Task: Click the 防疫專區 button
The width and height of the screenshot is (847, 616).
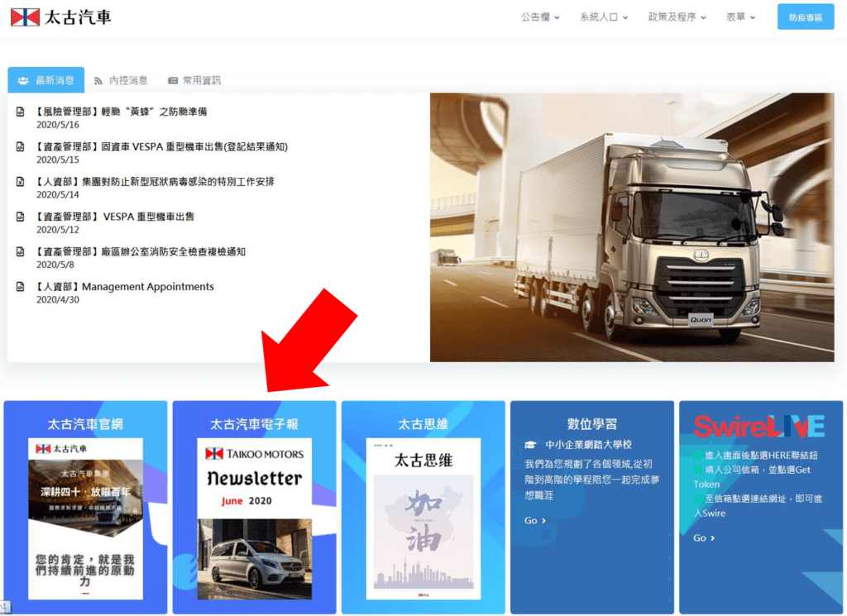Action: tap(805, 17)
